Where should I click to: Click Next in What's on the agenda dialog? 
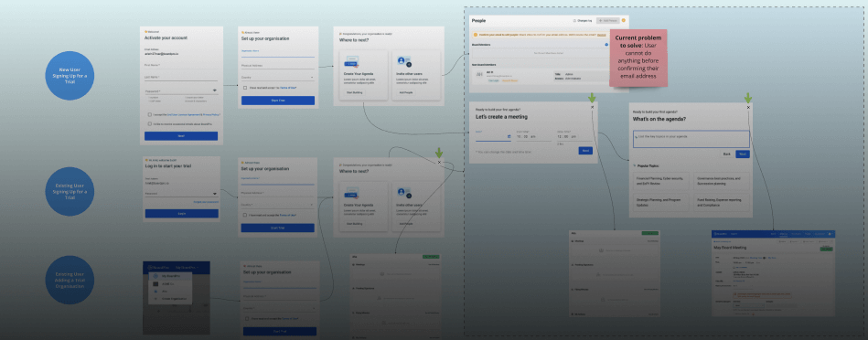[743, 154]
